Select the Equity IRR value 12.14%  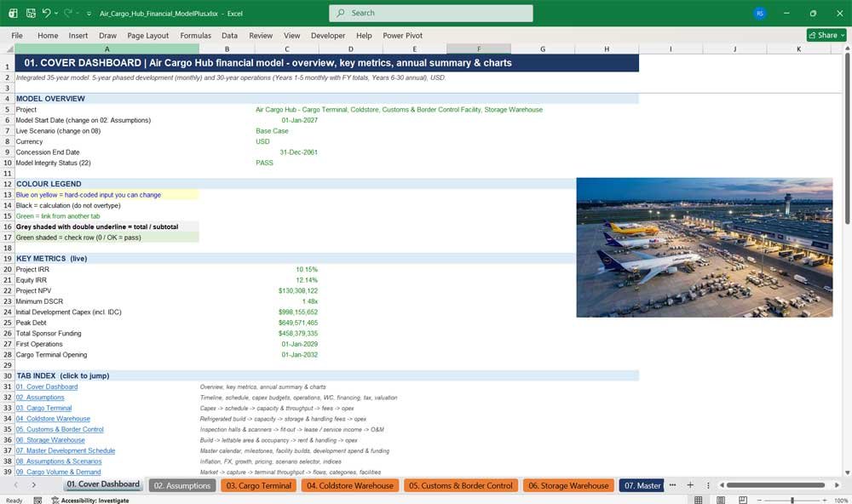[307, 280]
